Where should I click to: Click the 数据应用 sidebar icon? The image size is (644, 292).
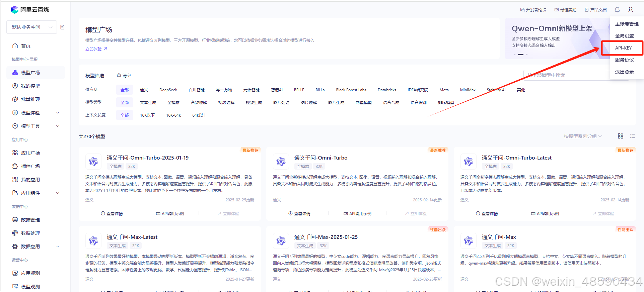coord(15,247)
